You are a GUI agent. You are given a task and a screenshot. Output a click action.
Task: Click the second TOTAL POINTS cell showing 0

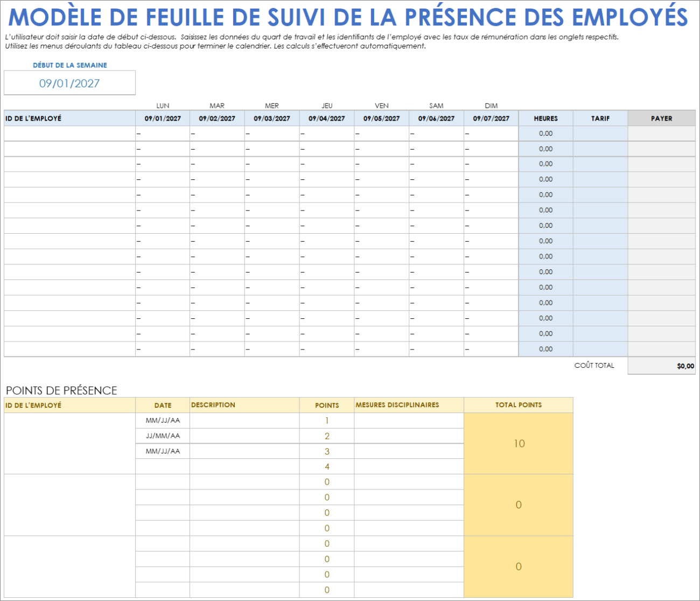(518, 505)
